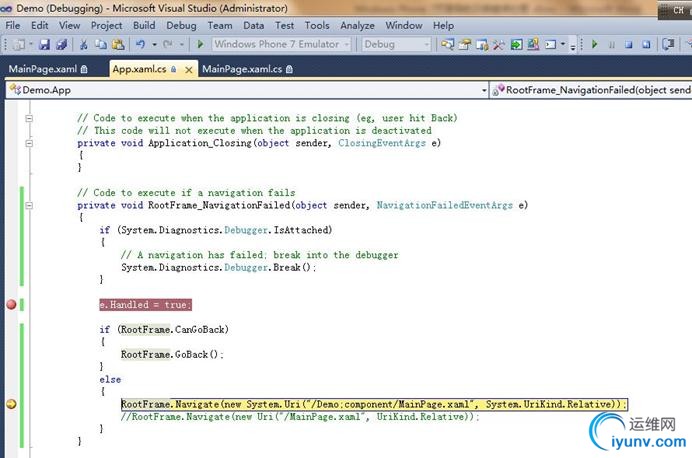Click the yellow current-statement arrow in margin
Image resolution: width=692 pixels, height=458 pixels.
pos(11,404)
